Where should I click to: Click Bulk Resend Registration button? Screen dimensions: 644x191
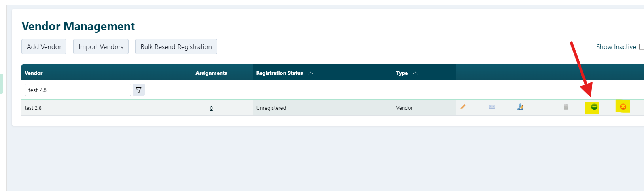point(176,47)
